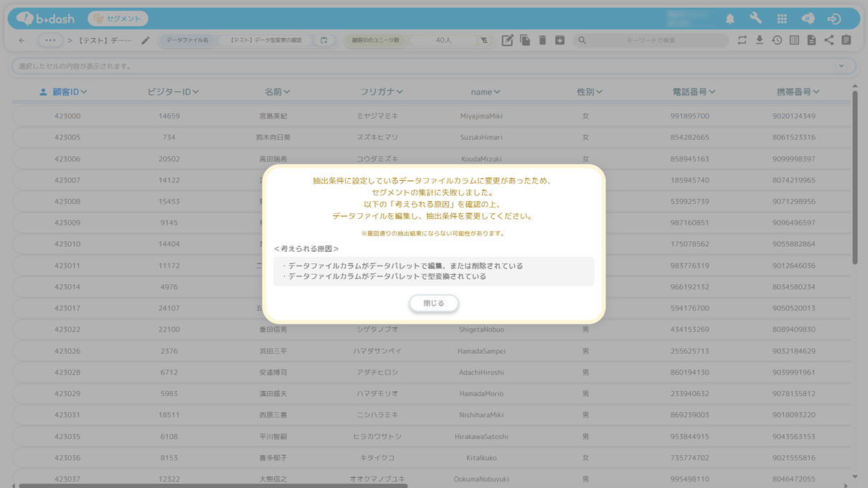Open the wrench settings icon

(755, 19)
